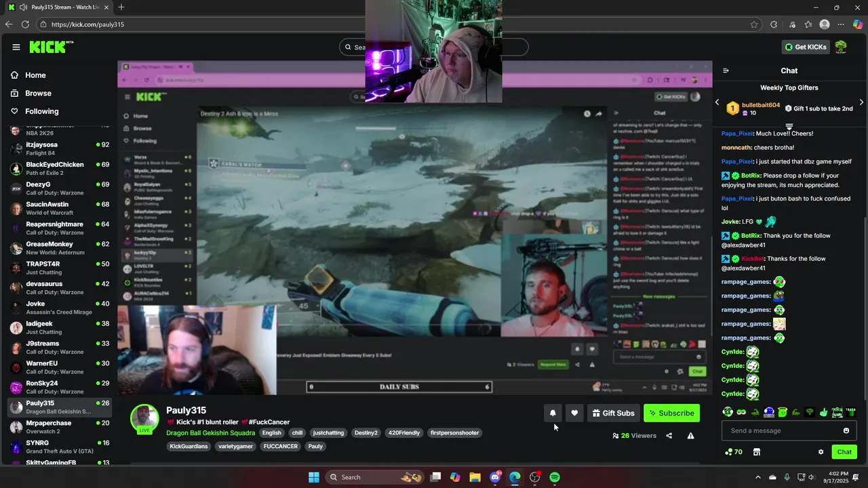
Task: Open the browser profile icon
Action: [825, 24]
